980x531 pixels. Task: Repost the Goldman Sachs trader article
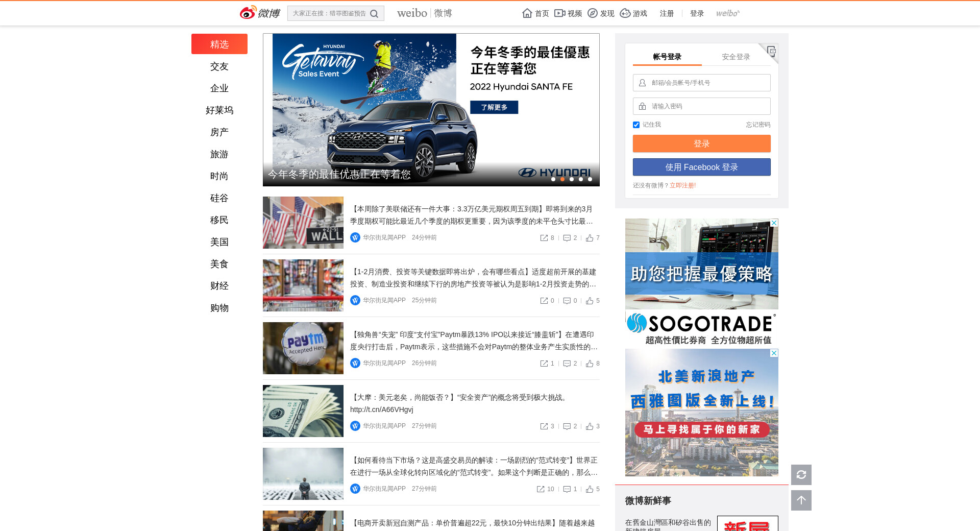541,489
